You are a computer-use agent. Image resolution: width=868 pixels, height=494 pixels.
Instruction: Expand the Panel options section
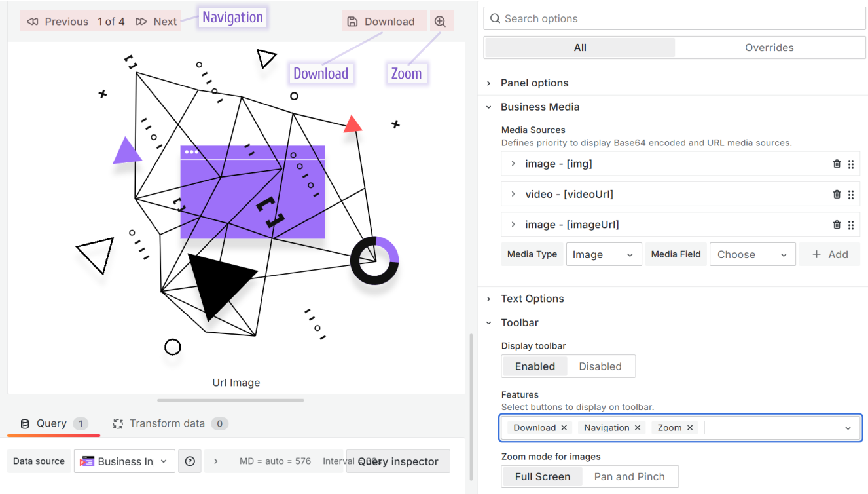coord(534,83)
